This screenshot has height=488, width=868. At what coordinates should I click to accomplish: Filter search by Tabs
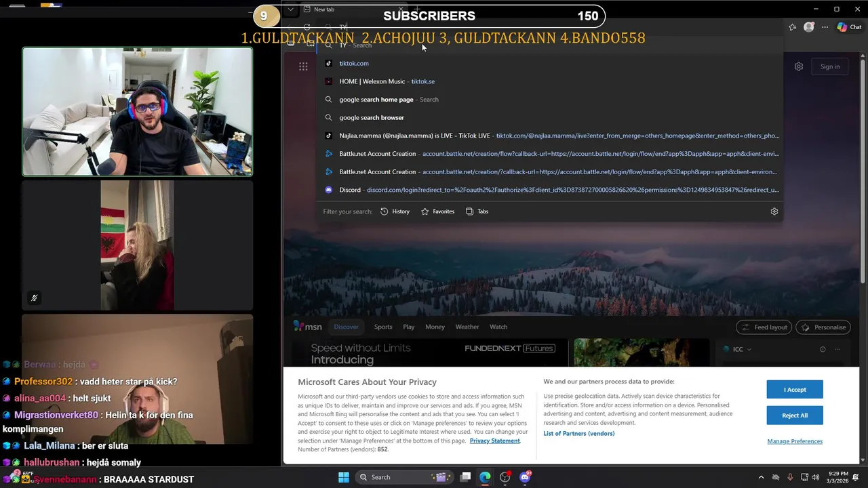coord(477,211)
